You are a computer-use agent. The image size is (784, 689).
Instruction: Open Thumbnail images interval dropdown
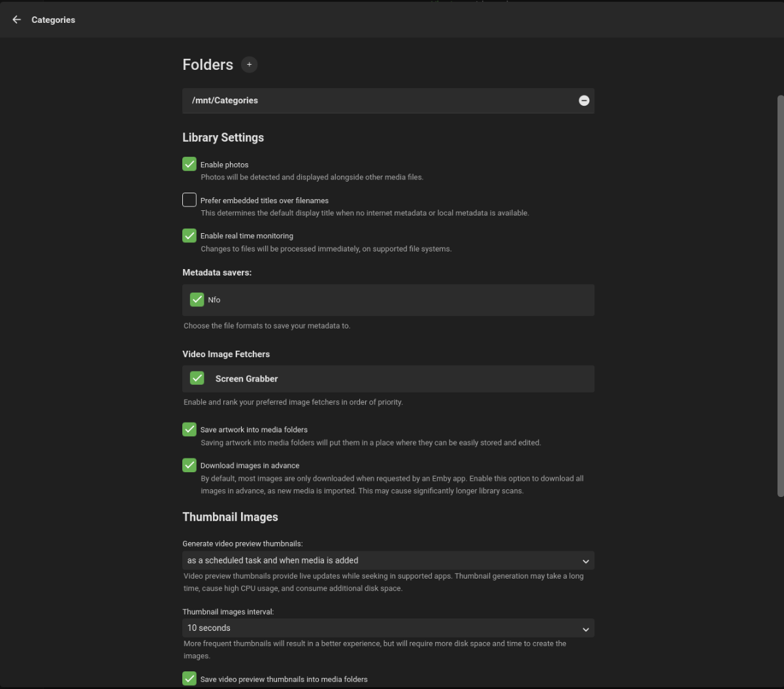(388, 628)
